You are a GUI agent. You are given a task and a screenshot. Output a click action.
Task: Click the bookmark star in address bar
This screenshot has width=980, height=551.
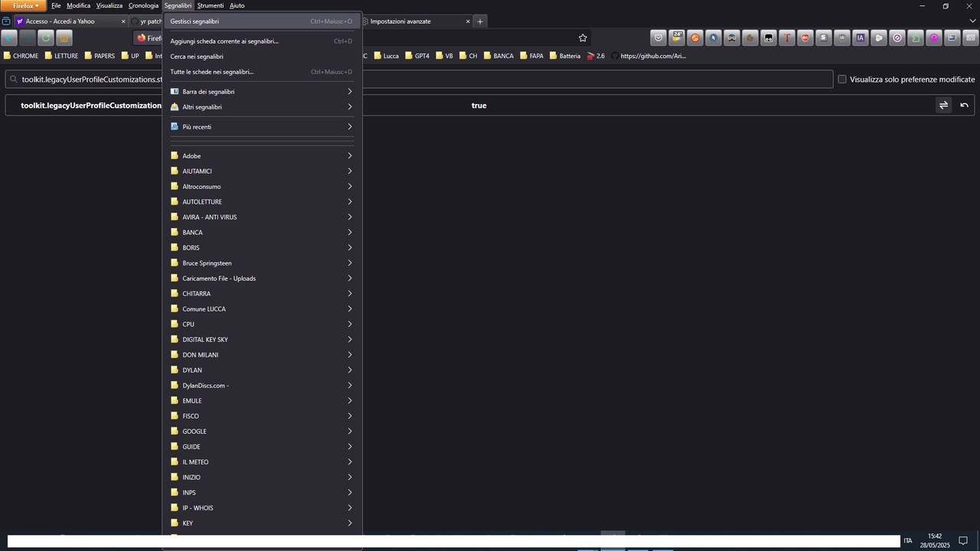pyautogui.click(x=583, y=37)
